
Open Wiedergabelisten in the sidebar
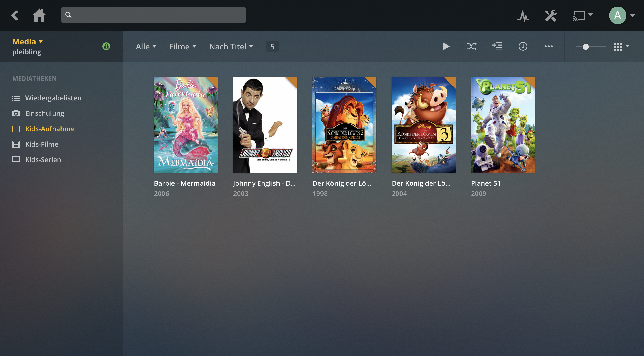pos(53,98)
